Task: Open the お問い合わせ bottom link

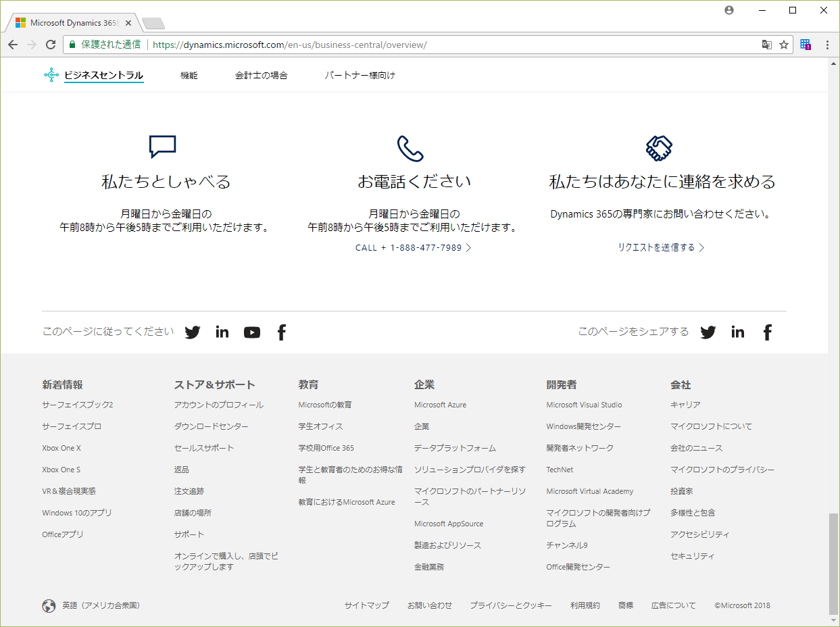Action: pos(430,605)
